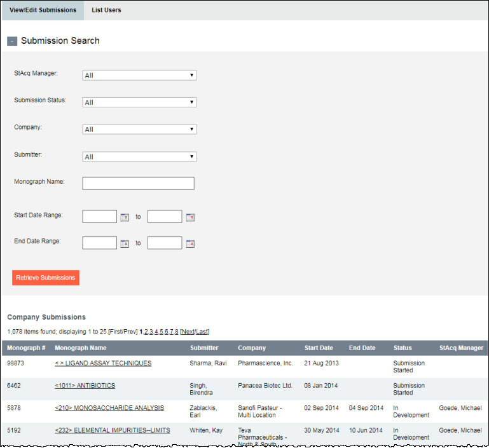Open the StAcq Manager dropdown

pos(139,76)
